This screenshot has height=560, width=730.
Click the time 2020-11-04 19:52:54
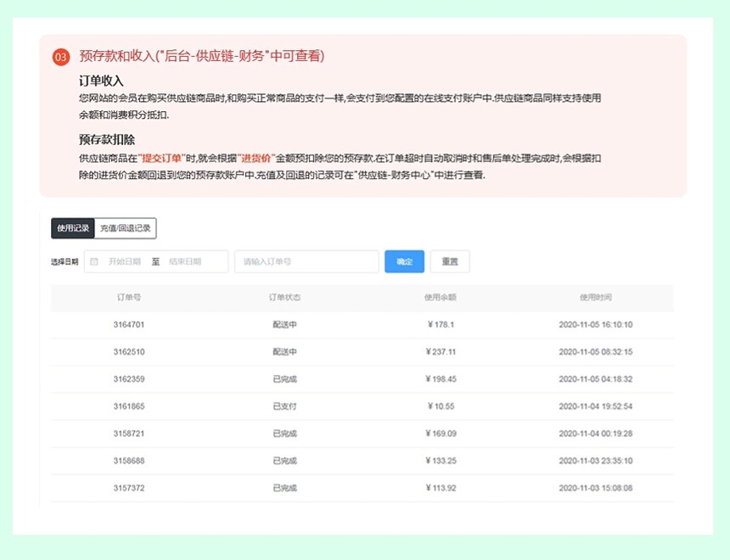[x=596, y=406]
